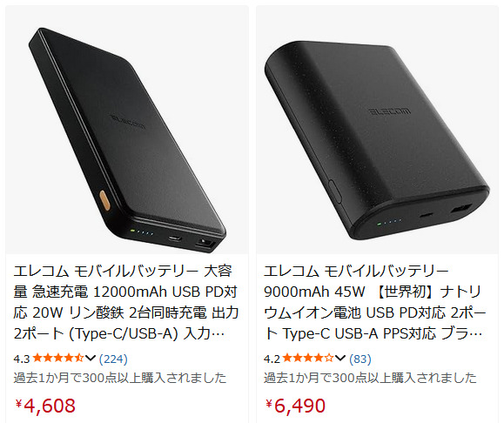Click the Type-C port on left battery image
This screenshot has height=423, width=504.
(x=175, y=238)
